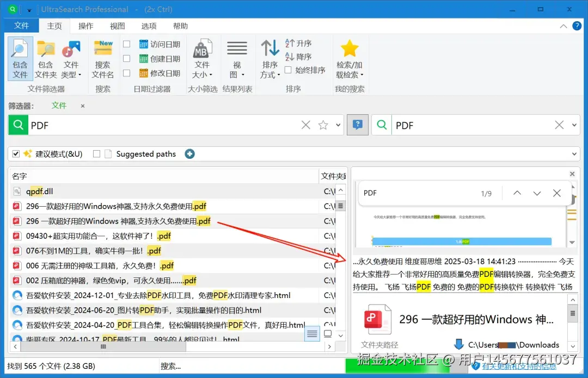Enable the 创建日期 checkbox

tap(126, 58)
